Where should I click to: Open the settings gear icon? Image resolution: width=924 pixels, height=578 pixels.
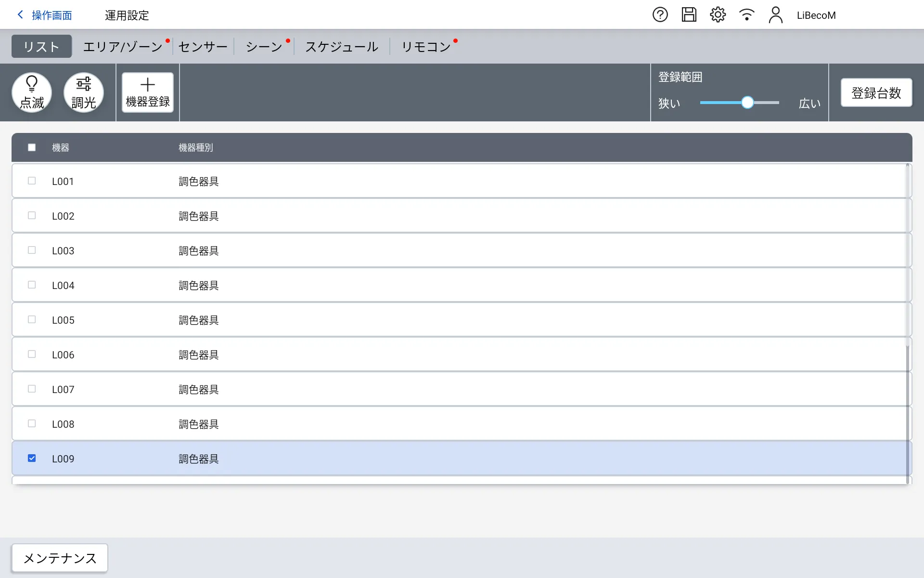click(718, 15)
